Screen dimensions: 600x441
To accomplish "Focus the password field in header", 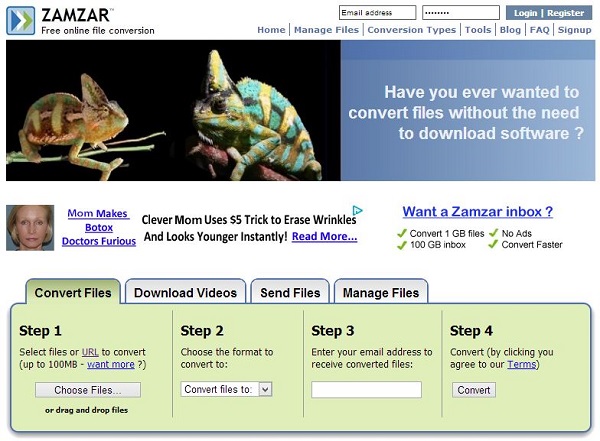I will click(x=461, y=13).
